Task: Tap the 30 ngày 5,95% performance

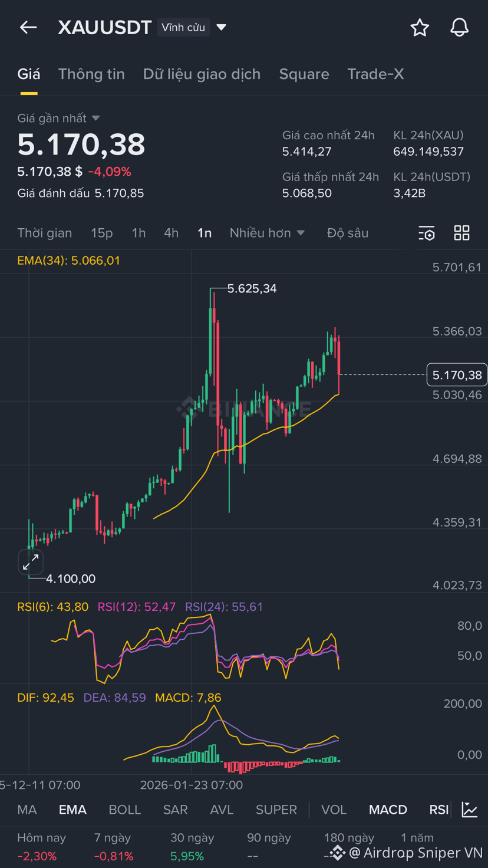Action: click(x=192, y=847)
